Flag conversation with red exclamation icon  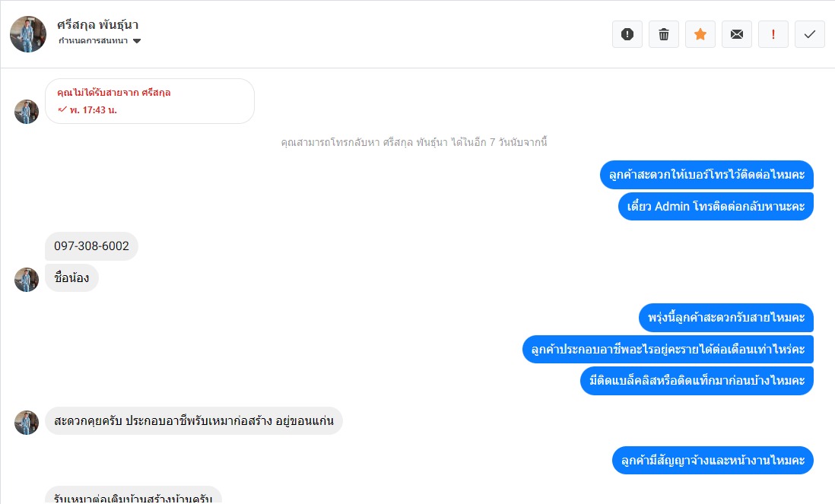773,35
